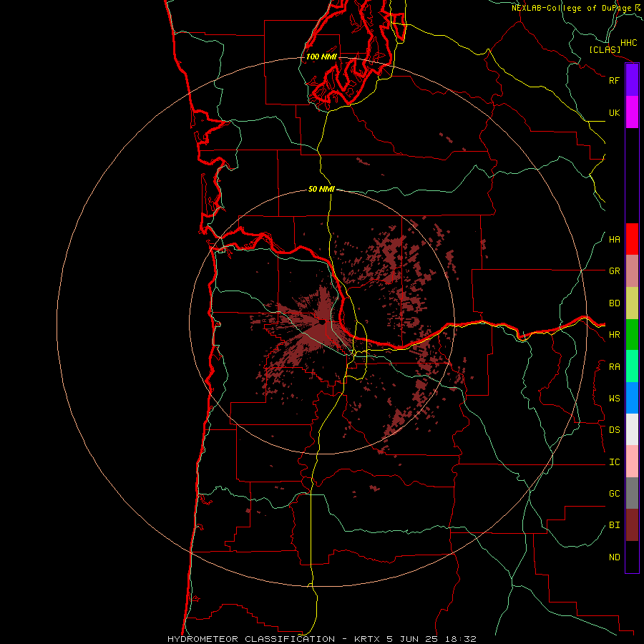The height and width of the screenshot is (644, 644).
Task: Click the UK legend label
Action: click(614, 112)
